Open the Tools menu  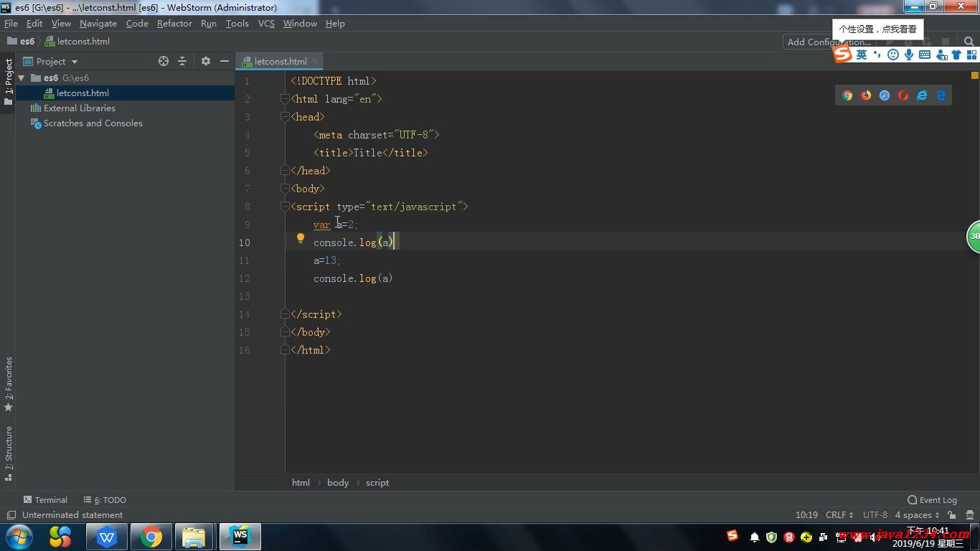tap(237, 23)
